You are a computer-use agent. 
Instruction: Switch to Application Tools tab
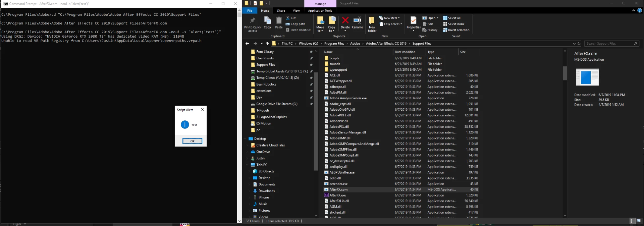pos(320,11)
